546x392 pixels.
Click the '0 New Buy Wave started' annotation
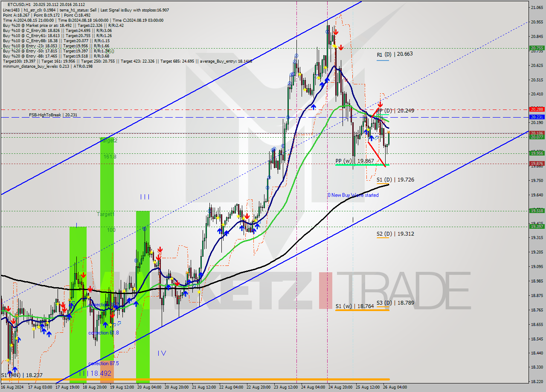353,195
